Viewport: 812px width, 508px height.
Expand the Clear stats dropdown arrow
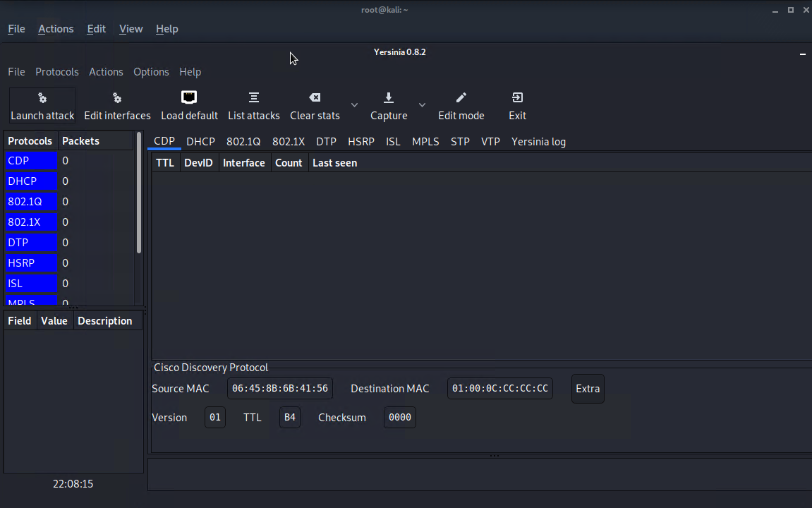click(x=354, y=105)
